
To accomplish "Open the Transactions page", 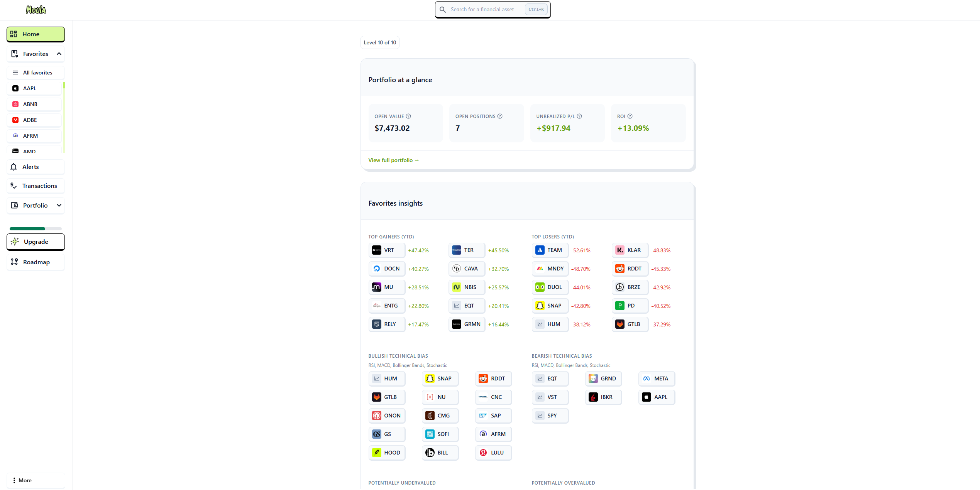I will 36,186.
